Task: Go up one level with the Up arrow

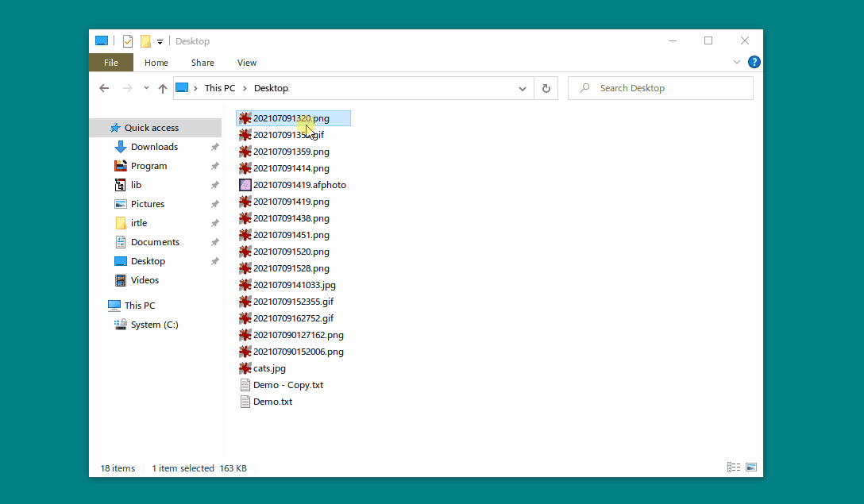Action: [x=163, y=88]
